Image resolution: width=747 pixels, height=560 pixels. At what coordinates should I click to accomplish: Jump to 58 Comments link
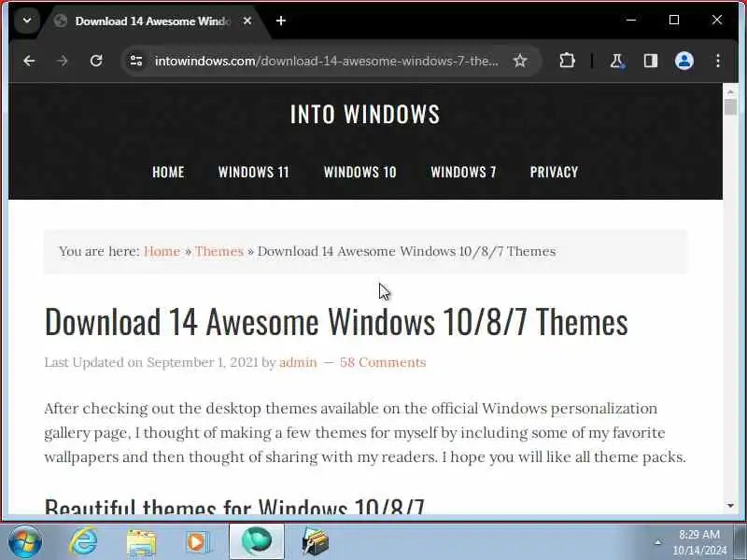pyautogui.click(x=383, y=362)
